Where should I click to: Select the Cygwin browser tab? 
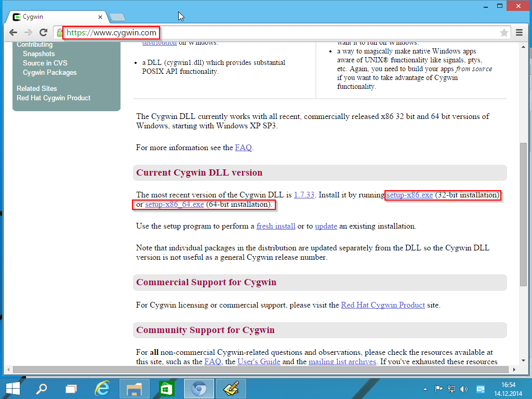57,17
